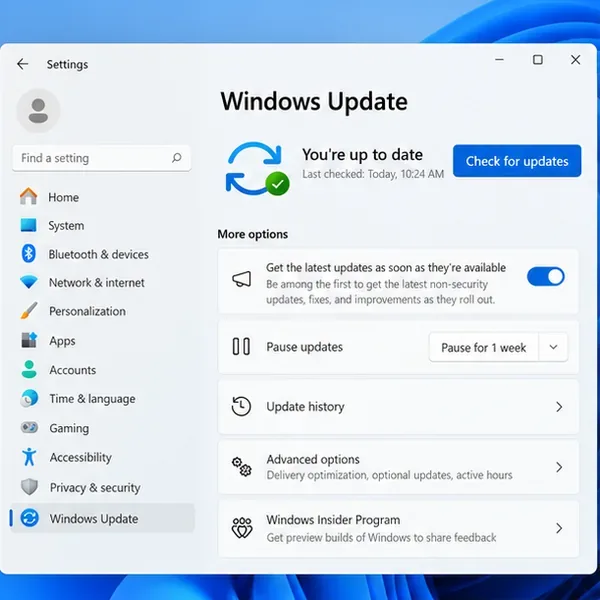Screen dimensions: 600x600
Task: Open Accessibility settings label
Action: pyautogui.click(x=81, y=457)
